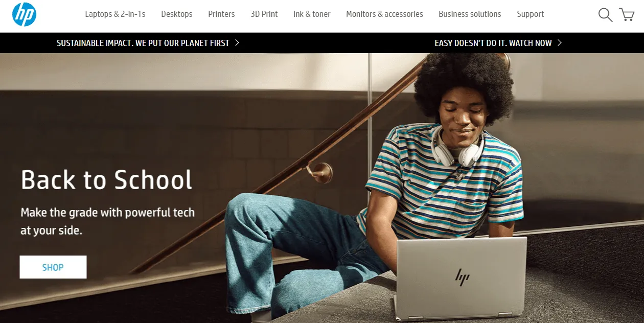Go to the Support menu item
The width and height of the screenshot is (644, 323).
[x=530, y=14]
